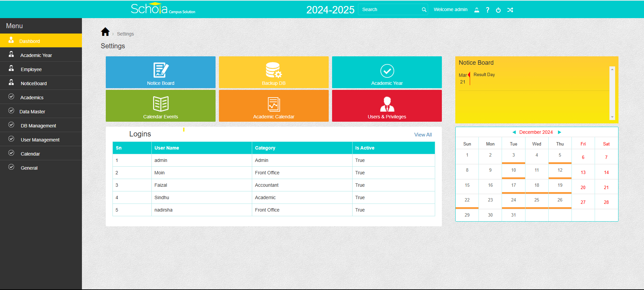The height and width of the screenshot is (290, 644).
Task: Open General menu item
Action: point(29,168)
